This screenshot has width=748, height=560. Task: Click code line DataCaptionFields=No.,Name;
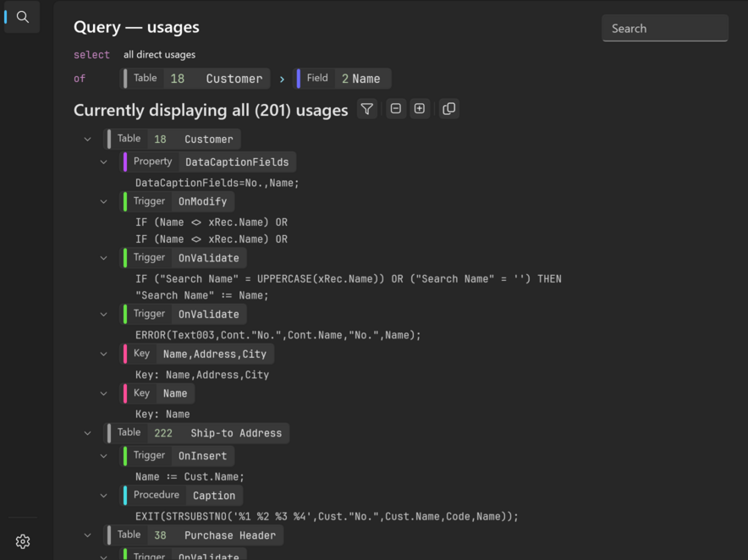[217, 184]
